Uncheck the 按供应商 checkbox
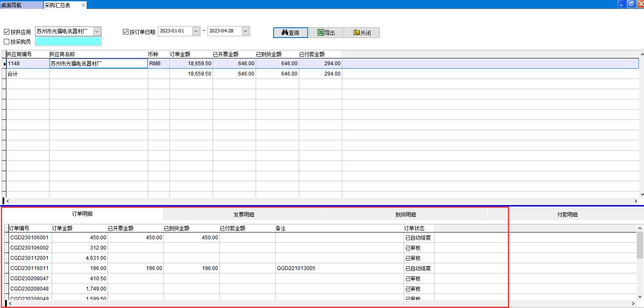Image resolution: width=644 pixels, height=308 pixels. click(x=6, y=32)
